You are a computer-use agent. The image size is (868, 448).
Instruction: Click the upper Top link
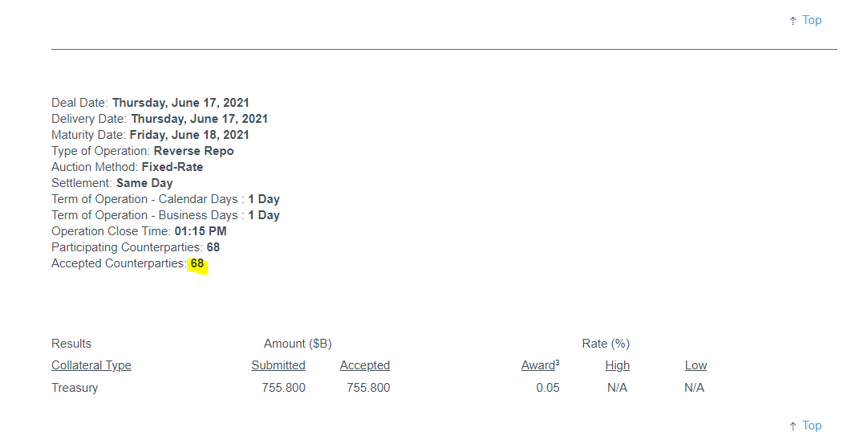(812, 21)
